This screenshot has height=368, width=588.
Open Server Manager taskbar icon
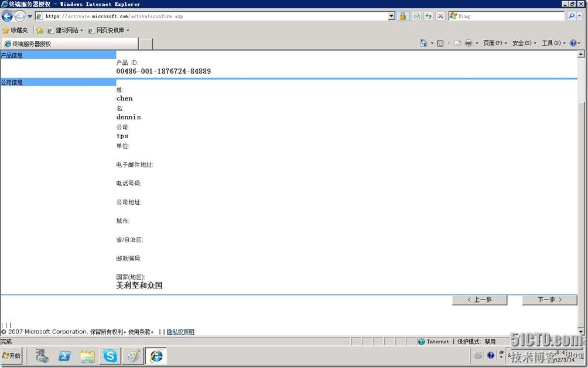click(42, 356)
